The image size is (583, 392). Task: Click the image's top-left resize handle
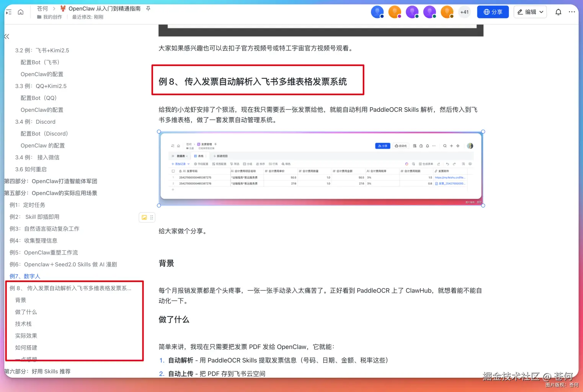(x=159, y=132)
